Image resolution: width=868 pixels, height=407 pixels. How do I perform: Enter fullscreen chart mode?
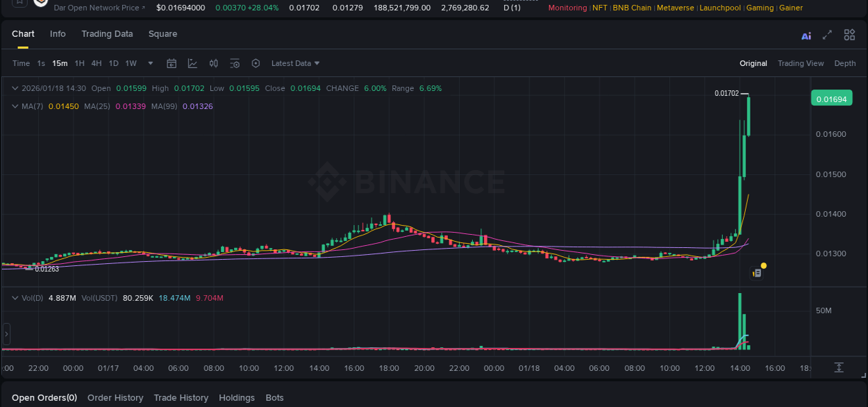[827, 35]
